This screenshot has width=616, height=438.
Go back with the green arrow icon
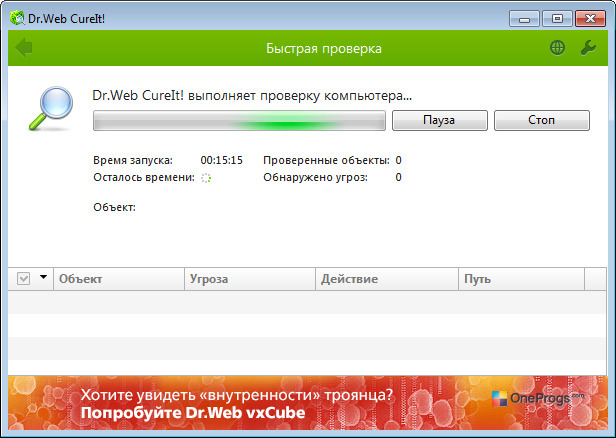click(x=24, y=48)
